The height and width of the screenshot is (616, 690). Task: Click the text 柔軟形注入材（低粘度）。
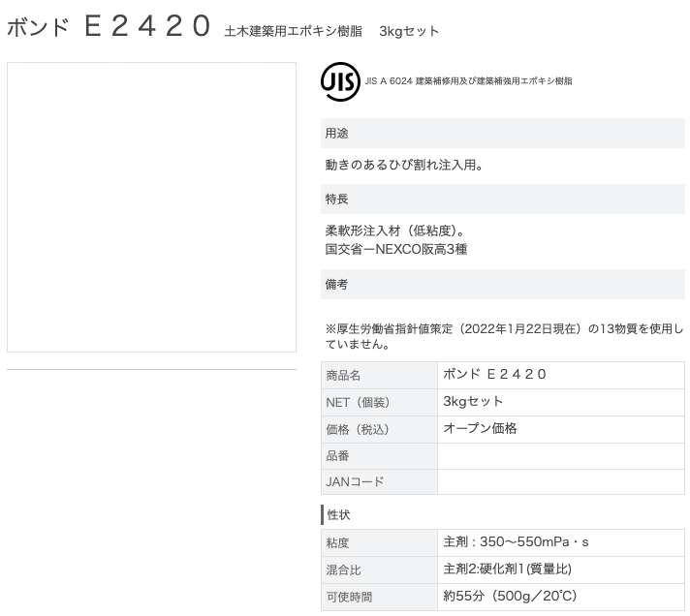395,231
